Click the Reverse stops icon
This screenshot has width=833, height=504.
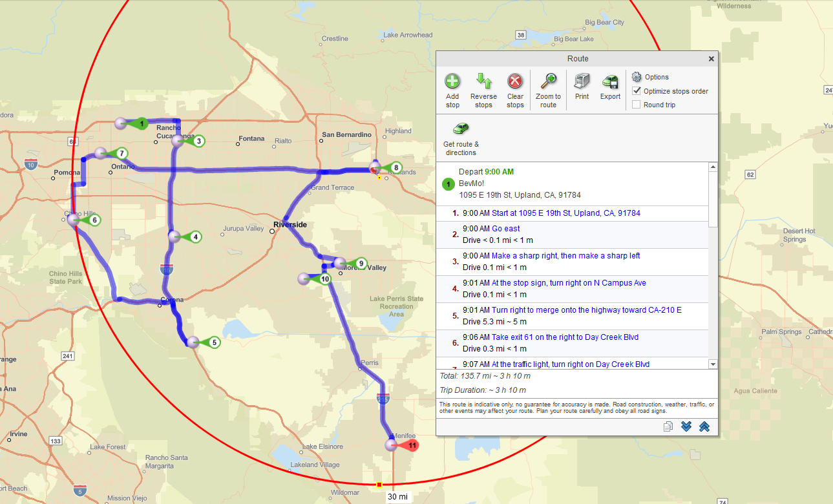483,89
